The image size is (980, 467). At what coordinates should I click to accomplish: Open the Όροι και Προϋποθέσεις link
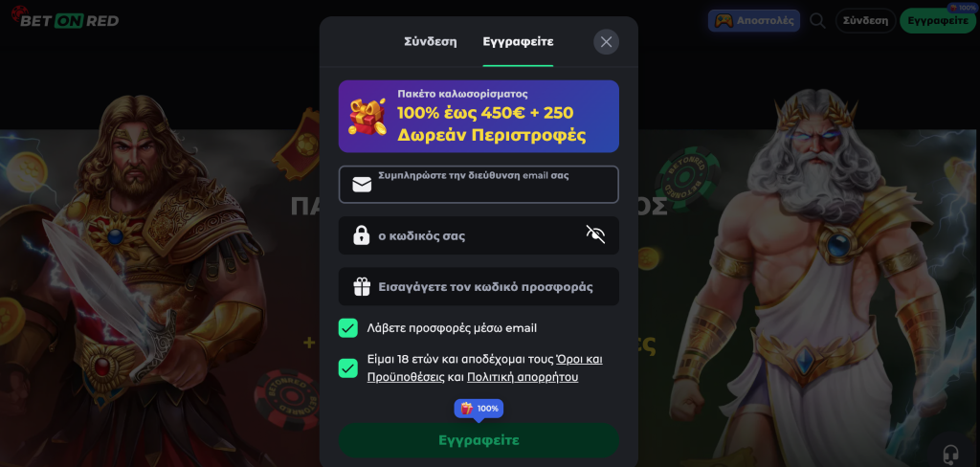[484, 368]
